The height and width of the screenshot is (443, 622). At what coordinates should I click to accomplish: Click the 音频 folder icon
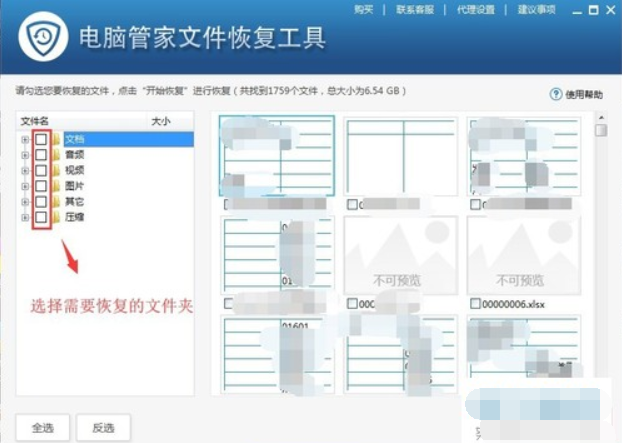(56, 155)
